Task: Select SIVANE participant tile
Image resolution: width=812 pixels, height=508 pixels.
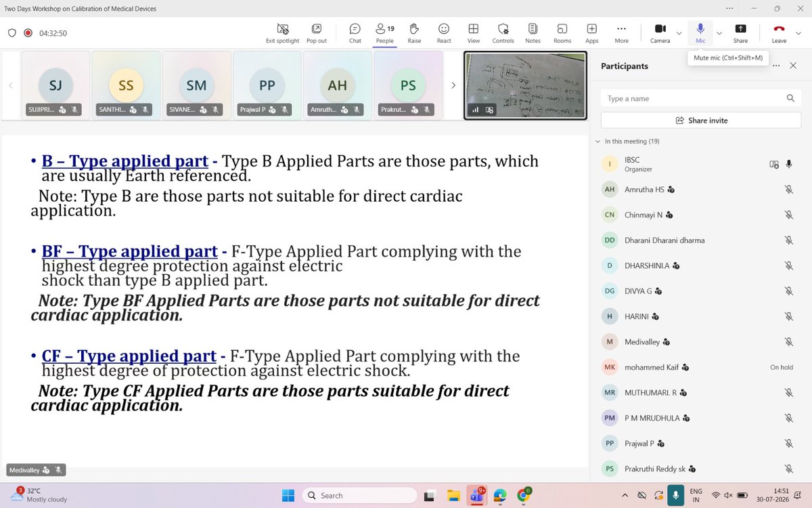Action: 196,85
